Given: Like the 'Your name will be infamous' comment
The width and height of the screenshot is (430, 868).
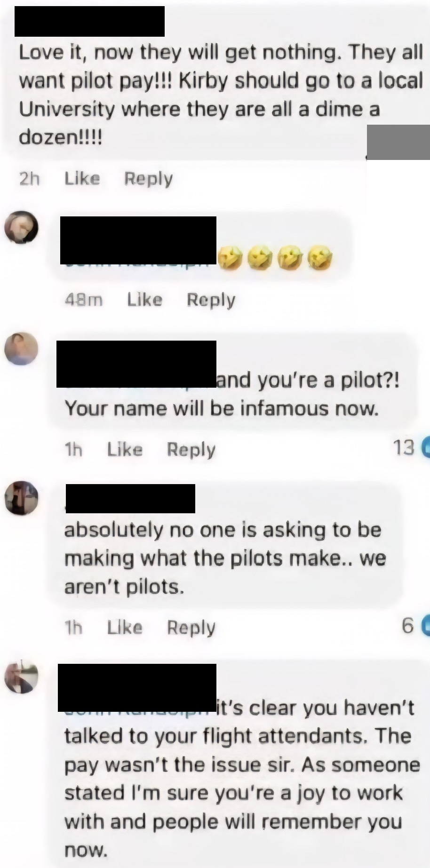Looking at the screenshot, I should point(125,449).
